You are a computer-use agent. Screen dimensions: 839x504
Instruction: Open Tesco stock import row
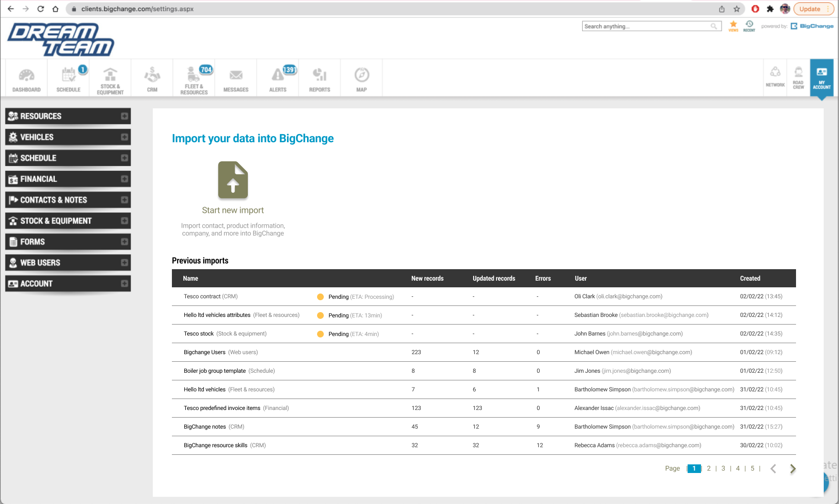pos(484,334)
